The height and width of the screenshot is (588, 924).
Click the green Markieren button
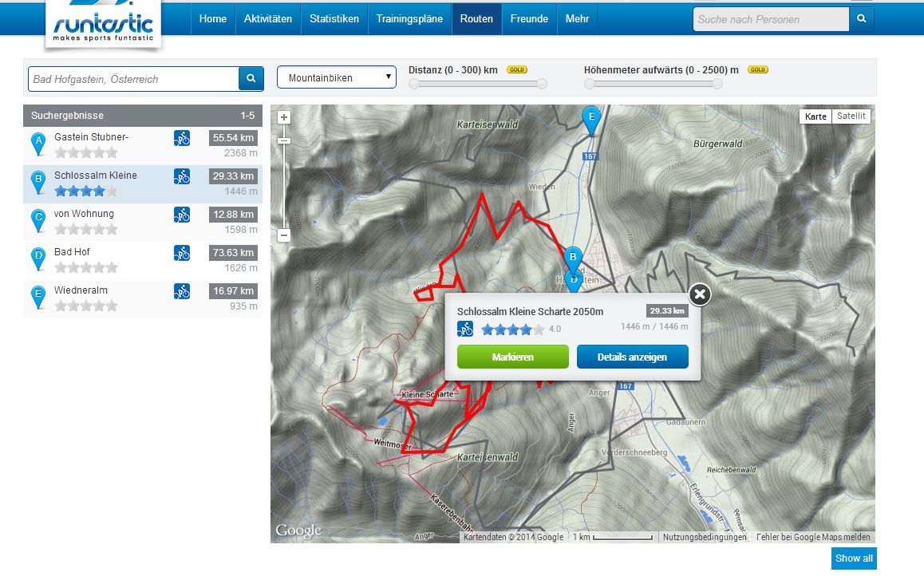512,357
